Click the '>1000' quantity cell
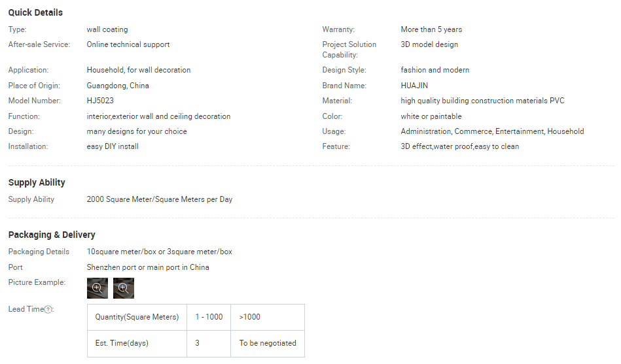Viewport: 621px width, 364px height. 249,317
